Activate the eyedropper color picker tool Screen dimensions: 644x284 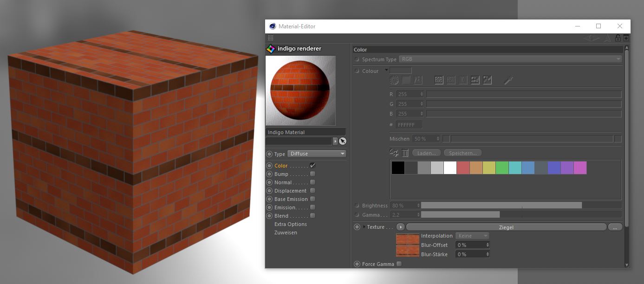(x=508, y=80)
